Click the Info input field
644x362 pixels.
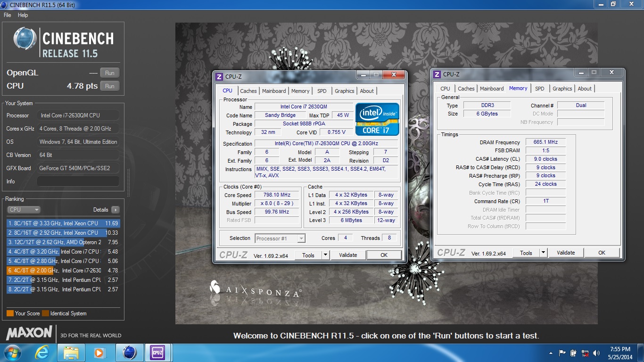pyautogui.click(x=78, y=181)
